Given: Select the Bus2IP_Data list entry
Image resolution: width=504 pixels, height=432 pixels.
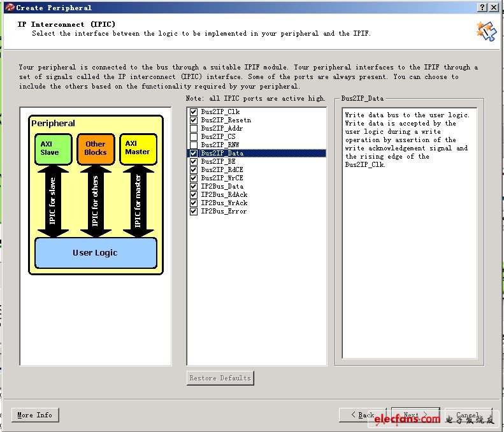Looking at the screenshot, I should click(x=222, y=154).
